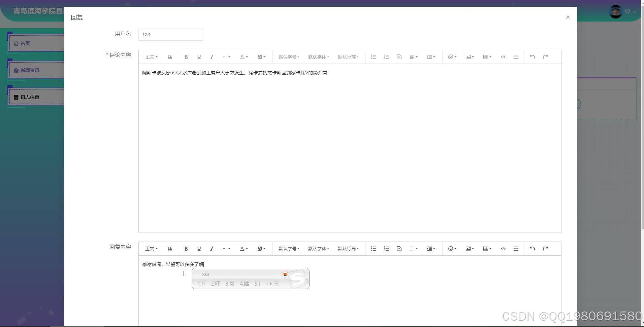The width and height of the screenshot is (644, 327).
Task: Insert todo checkbox in reply editor
Action: click(399, 249)
